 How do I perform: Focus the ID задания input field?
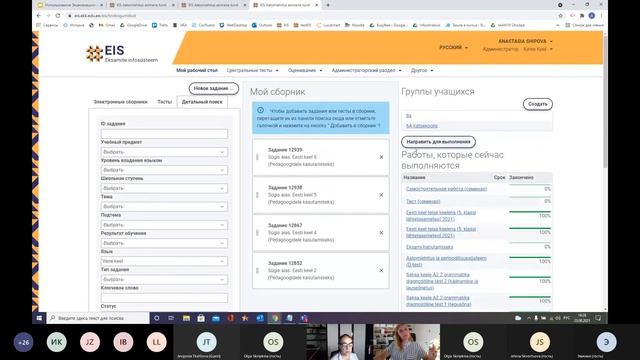click(164, 133)
